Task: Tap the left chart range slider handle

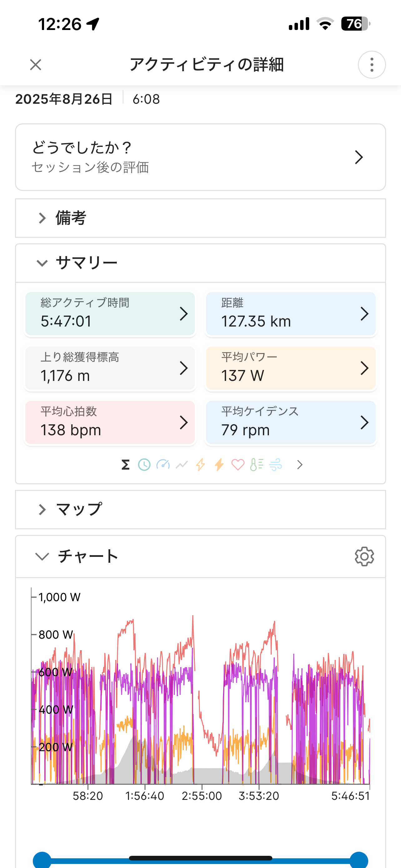Action: click(x=42, y=860)
